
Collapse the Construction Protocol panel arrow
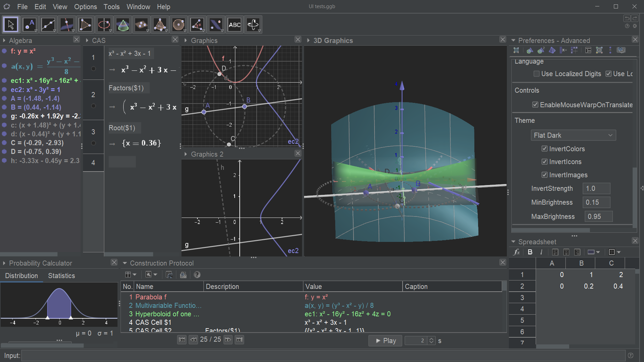pos(125,263)
